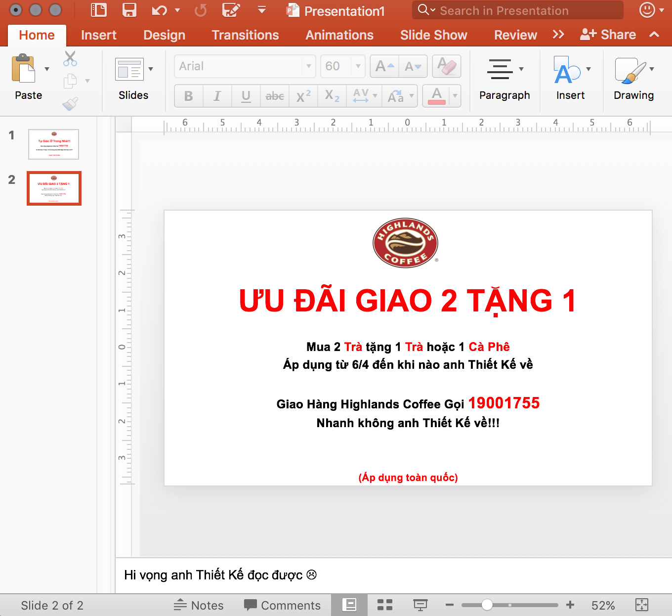The width and height of the screenshot is (672, 616).
Task: Toggle Italic formatting
Action: pyautogui.click(x=217, y=96)
